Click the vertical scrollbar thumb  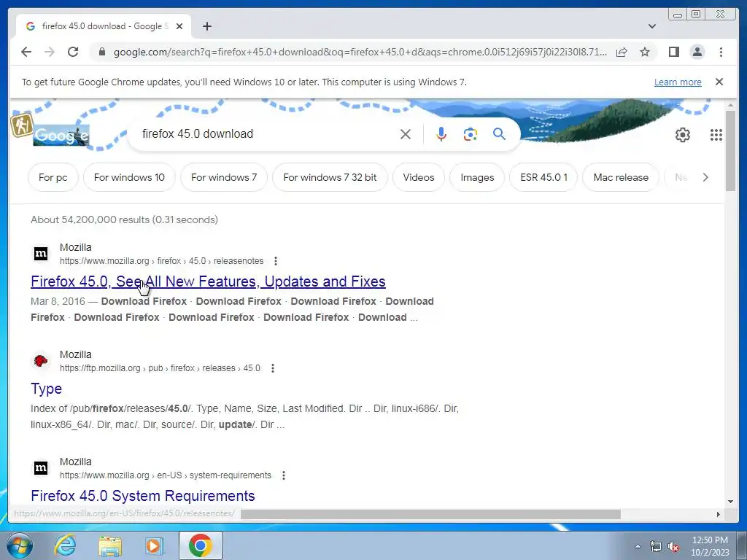pyautogui.click(x=730, y=151)
